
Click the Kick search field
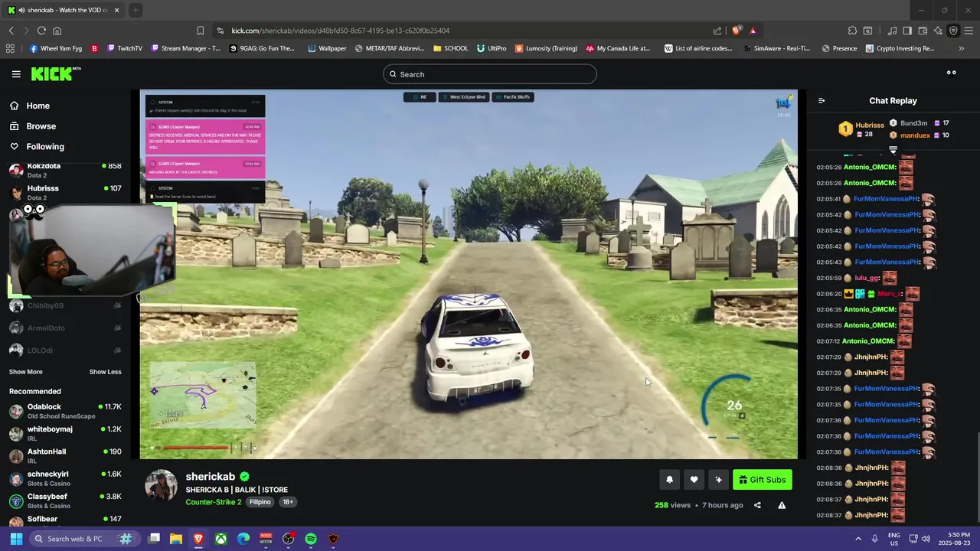pos(490,74)
